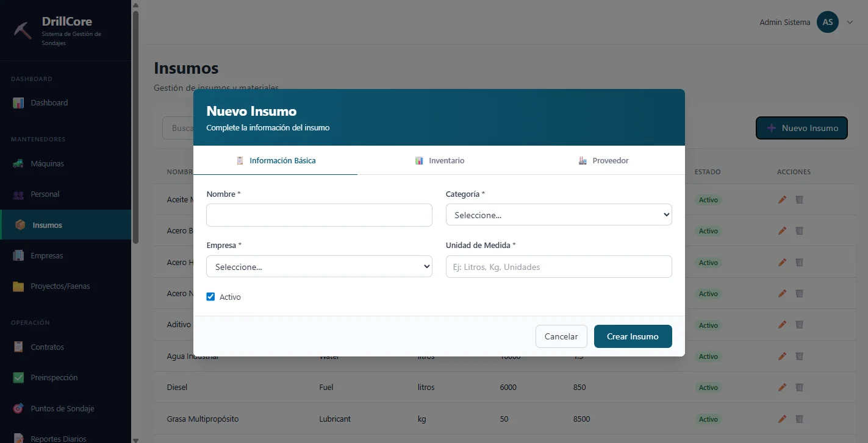Screen dimensions: 868x443
Task: Expand the Categoría dropdown
Action: [558, 215]
